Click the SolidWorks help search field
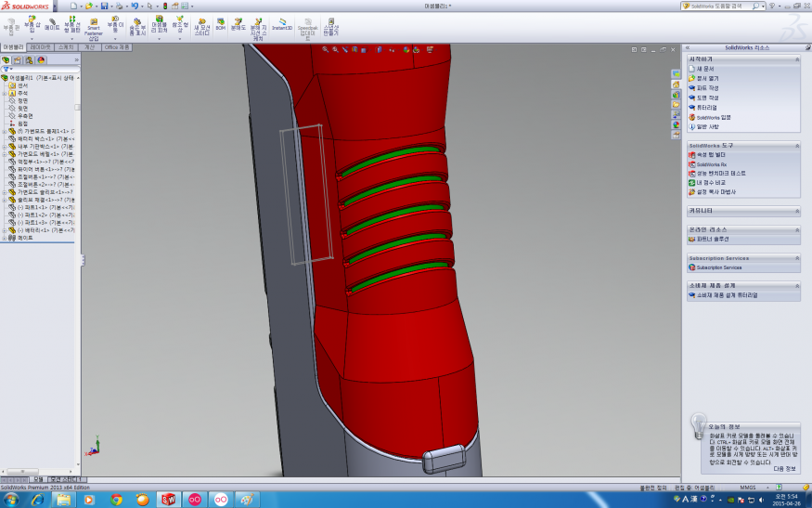 tap(721, 6)
